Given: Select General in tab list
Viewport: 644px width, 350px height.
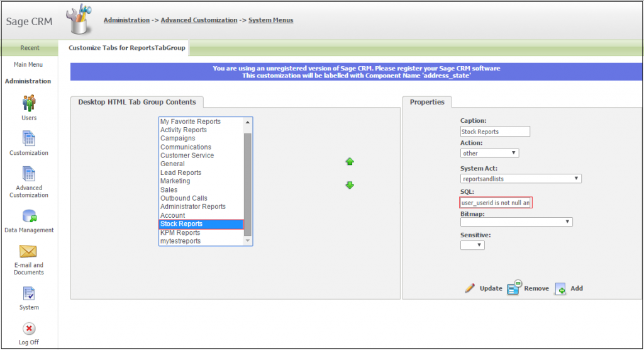Looking at the screenshot, I should pos(201,164).
